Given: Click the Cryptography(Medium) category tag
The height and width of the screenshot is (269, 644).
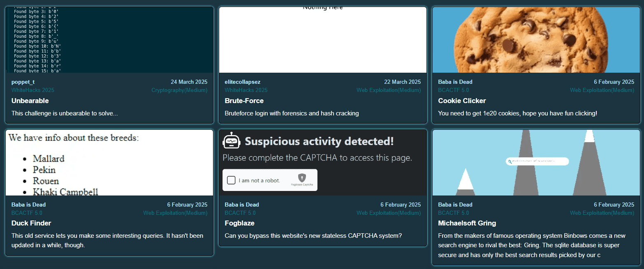Looking at the screenshot, I should [x=179, y=90].
